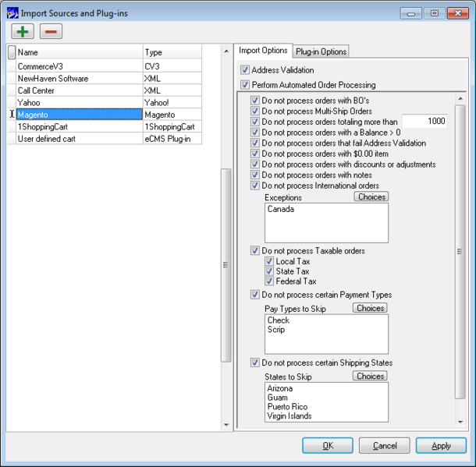Minimize the Import Sources window

pos(411,14)
